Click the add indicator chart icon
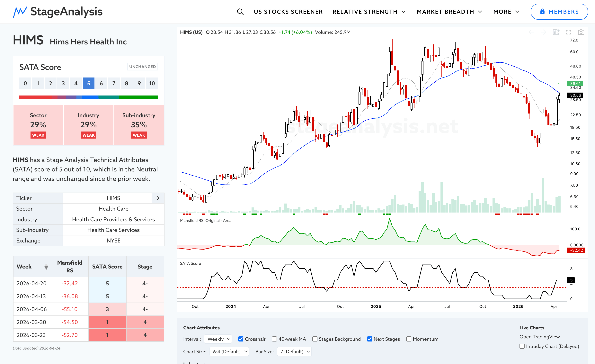595x364 pixels. click(x=556, y=32)
